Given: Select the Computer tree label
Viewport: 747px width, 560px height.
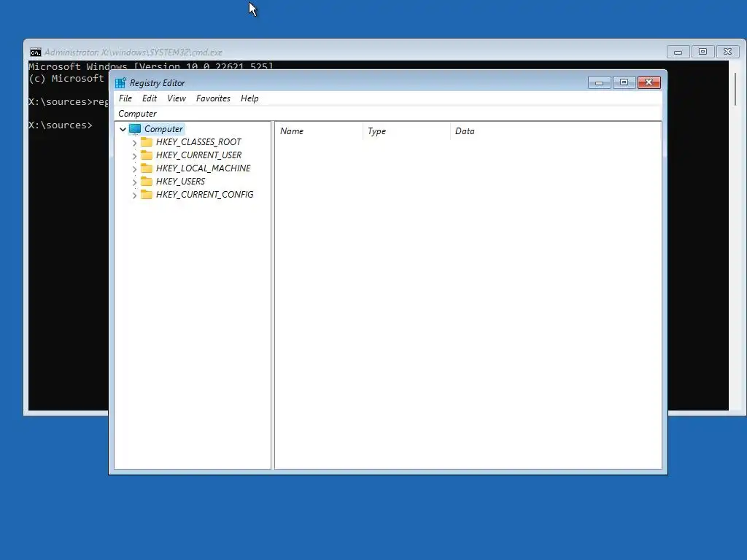Looking at the screenshot, I should 163,129.
